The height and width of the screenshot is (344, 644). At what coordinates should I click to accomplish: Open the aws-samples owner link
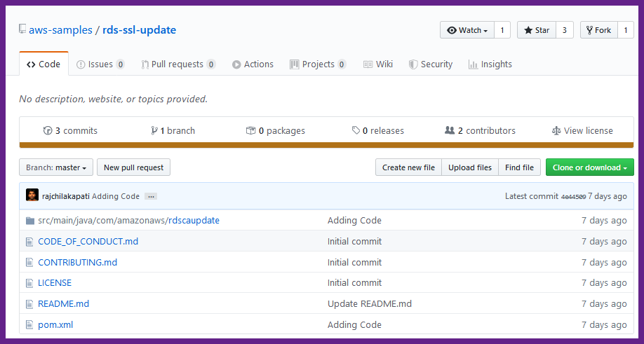pos(60,30)
